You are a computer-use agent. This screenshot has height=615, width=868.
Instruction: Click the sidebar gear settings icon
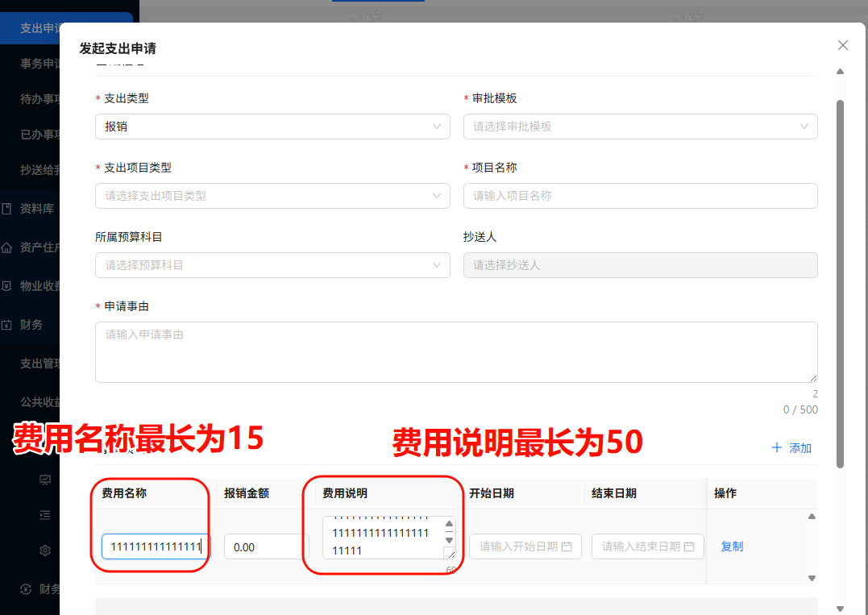45,551
